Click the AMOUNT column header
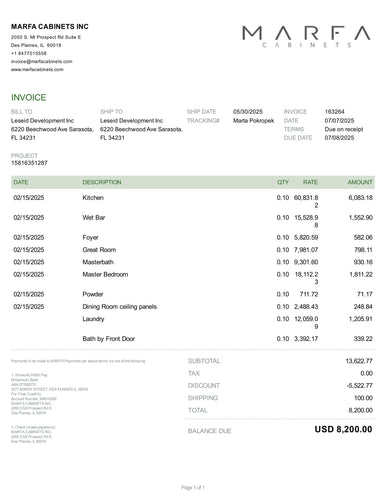This screenshot has width=386, height=500. [360, 182]
